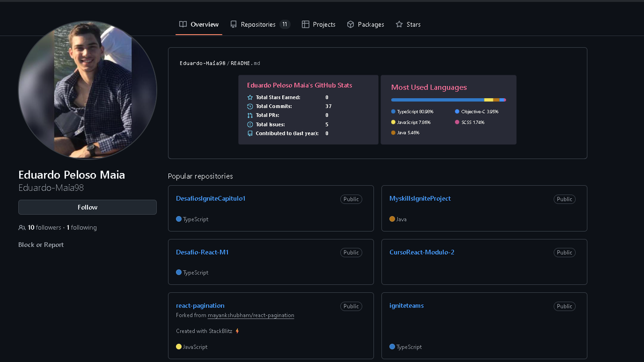The width and height of the screenshot is (644, 362).
Task: Open the Stars tab
Action: pyautogui.click(x=408, y=24)
